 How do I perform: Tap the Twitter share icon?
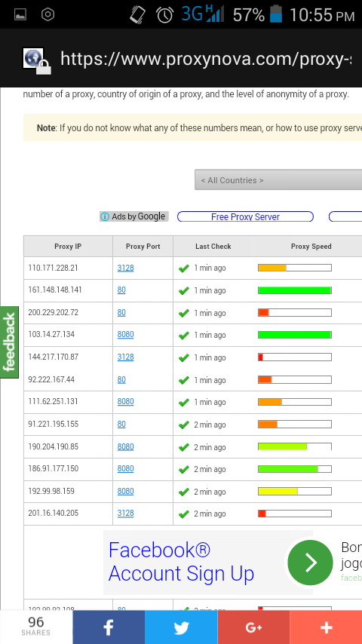181,627
